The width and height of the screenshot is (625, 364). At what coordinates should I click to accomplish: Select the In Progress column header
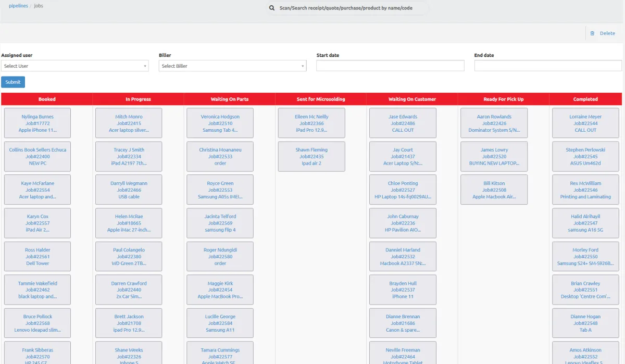(138, 99)
